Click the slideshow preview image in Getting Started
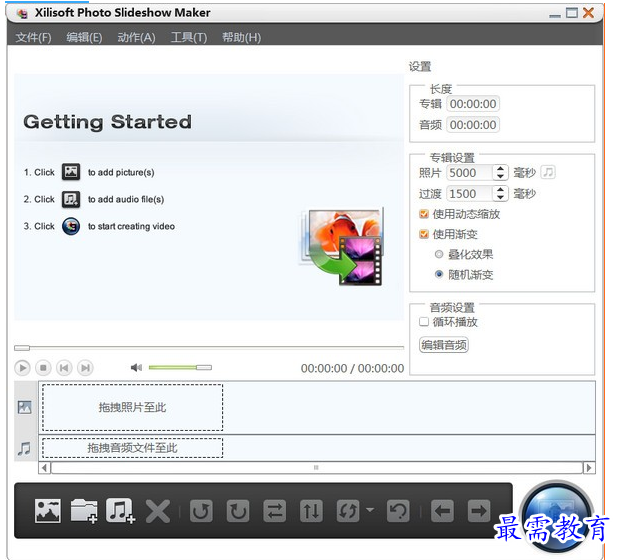Screen dimensions: 618x560 click(x=342, y=247)
